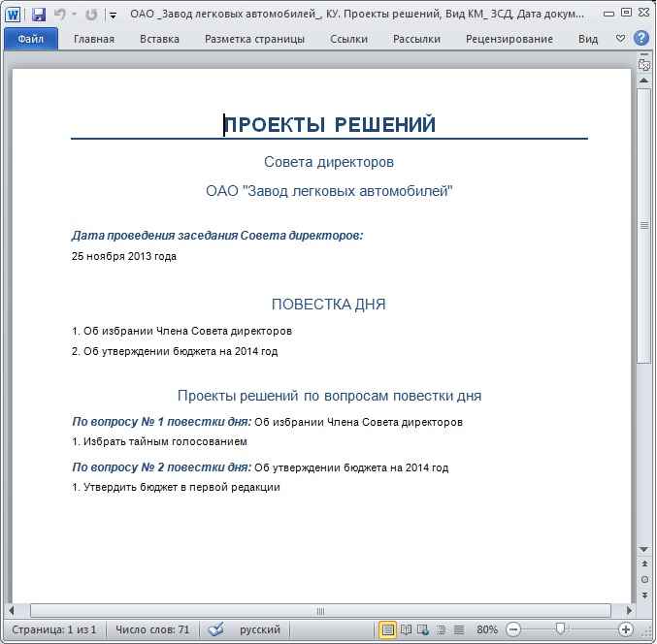This screenshot has width=657, height=644.
Task: Open the undo history dropdown arrow
Action: pyautogui.click(x=74, y=15)
